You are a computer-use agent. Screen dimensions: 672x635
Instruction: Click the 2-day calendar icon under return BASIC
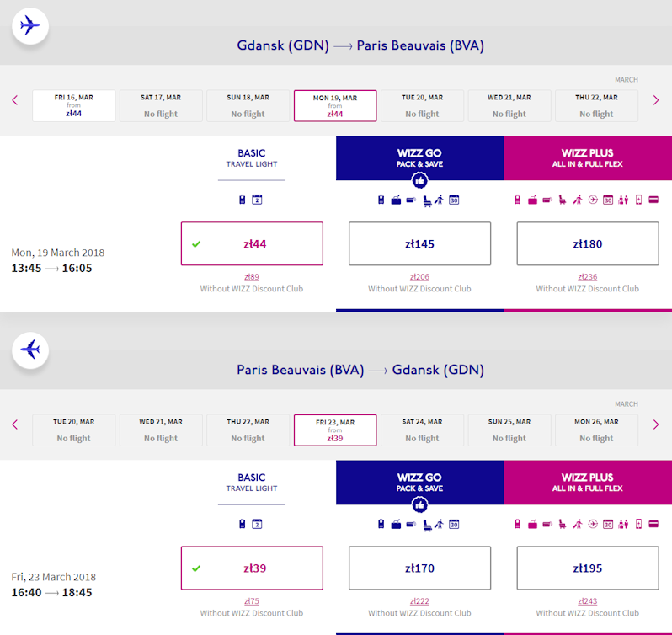click(257, 524)
